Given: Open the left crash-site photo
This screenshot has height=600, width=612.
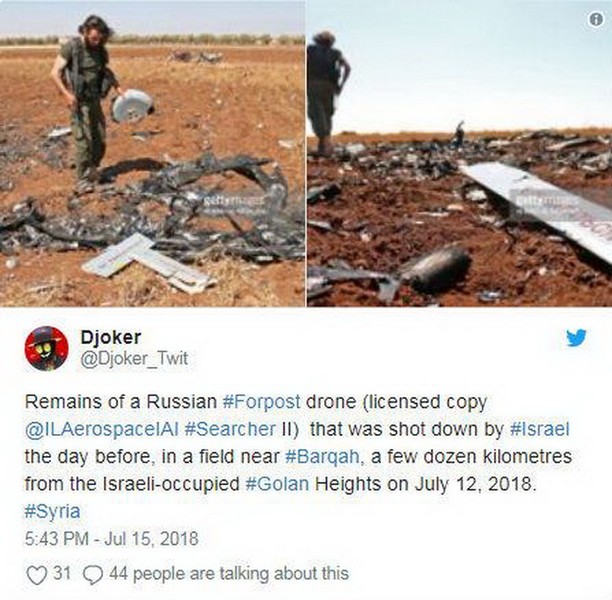Looking at the screenshot, I should click(x=152, y=153).
